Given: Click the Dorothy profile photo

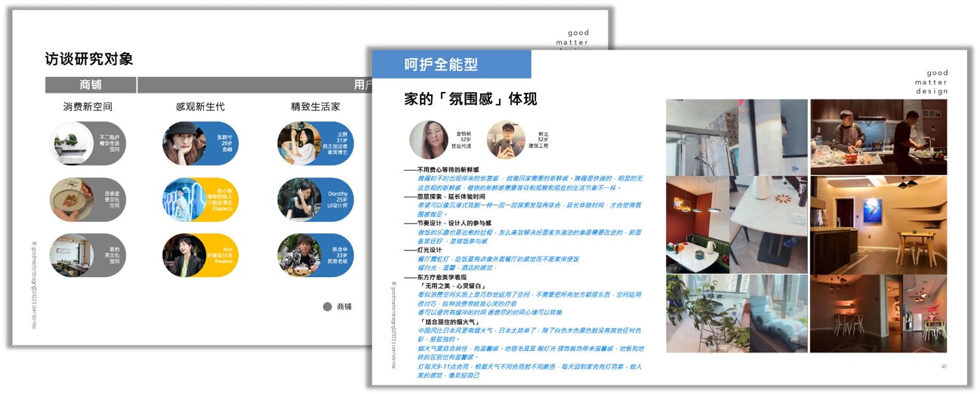Looking at the screenshot, I should point(298,199).
